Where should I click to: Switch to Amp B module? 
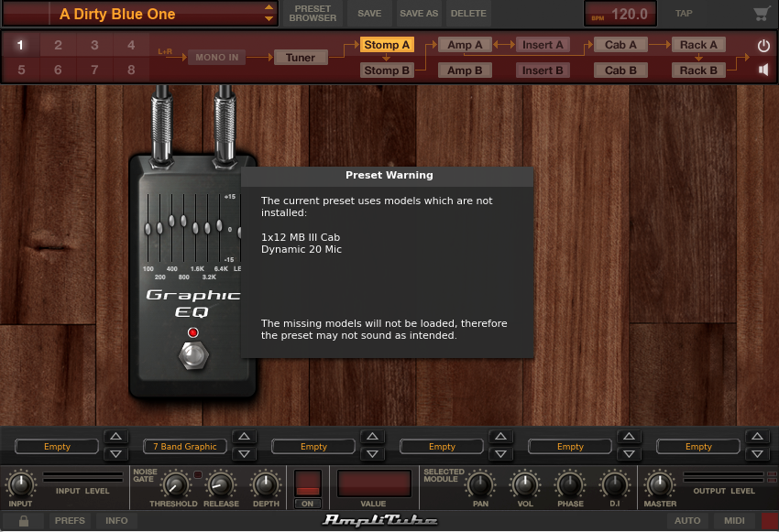click(465, 71)
